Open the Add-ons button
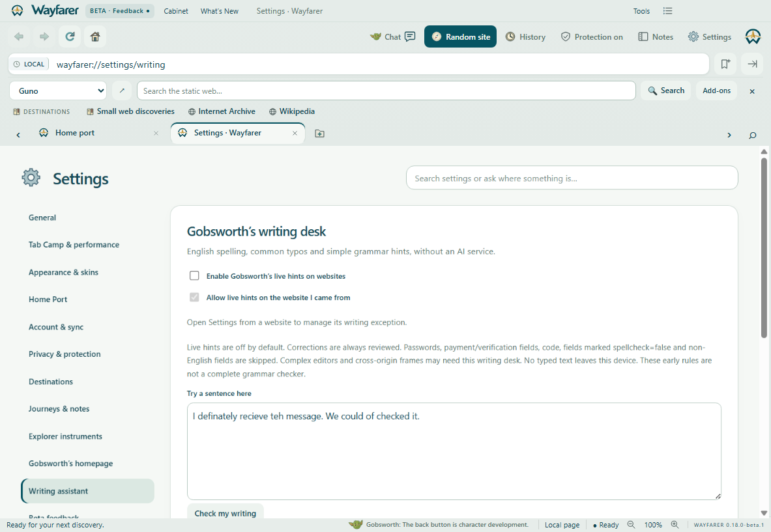Viewport: 771px width, 532px height. pos(716,91)
